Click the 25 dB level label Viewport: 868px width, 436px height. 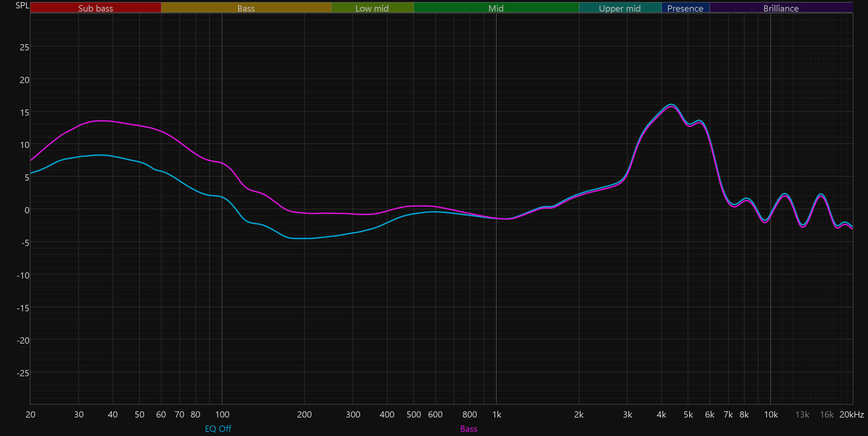coord(25,47)
